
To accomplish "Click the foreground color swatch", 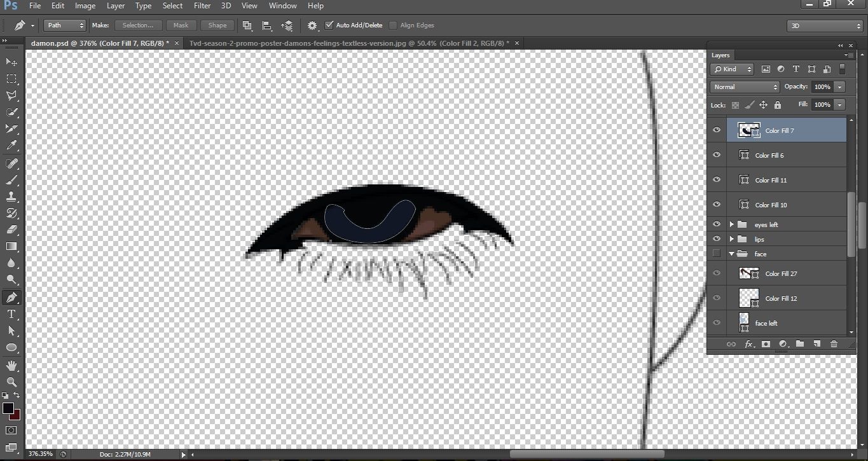I will (8, 408).
